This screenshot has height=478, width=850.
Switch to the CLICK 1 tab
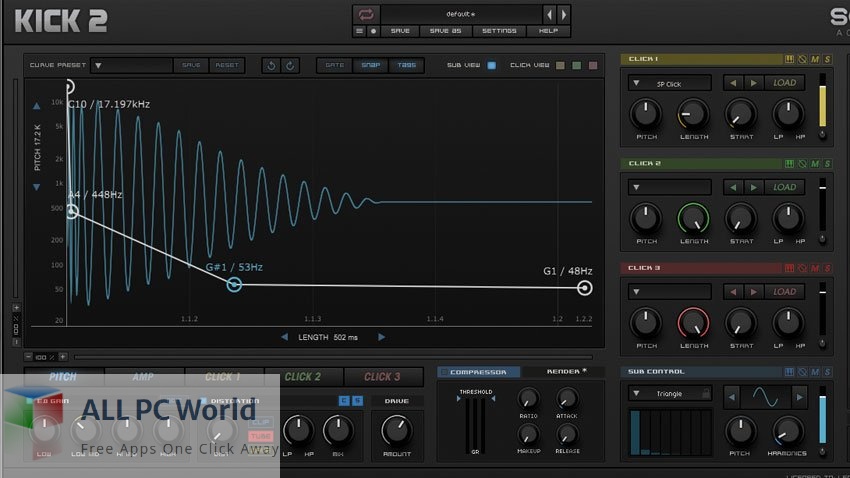click(x=223, y=377)
